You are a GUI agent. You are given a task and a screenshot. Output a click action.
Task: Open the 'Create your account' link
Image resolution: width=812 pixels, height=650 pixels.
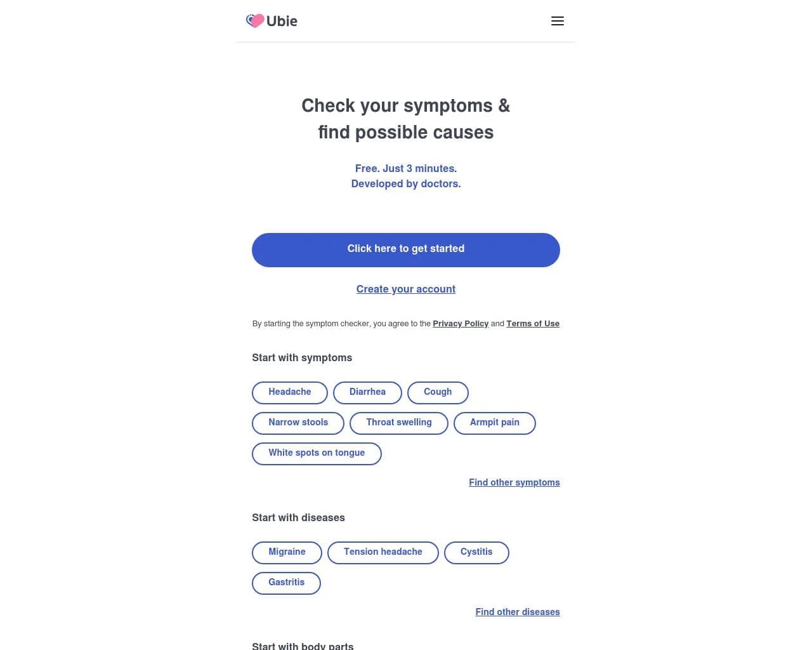[x=405, y=289]
